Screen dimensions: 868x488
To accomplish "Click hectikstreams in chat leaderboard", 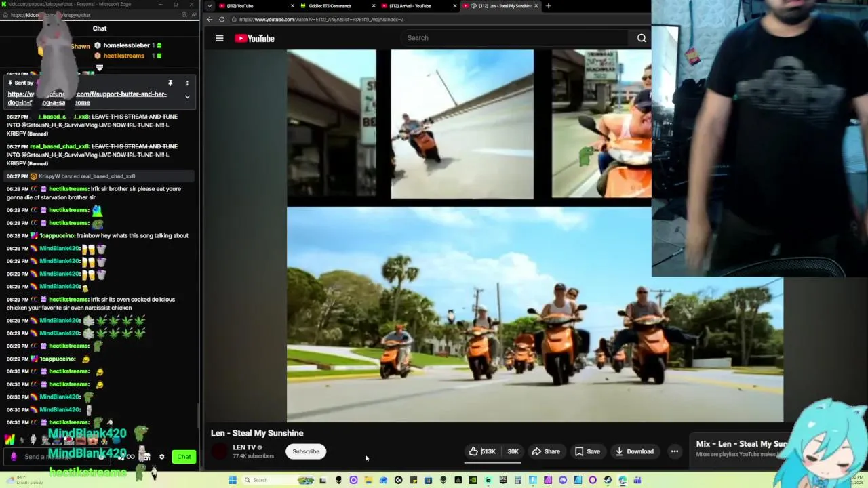I will (123, 56).
